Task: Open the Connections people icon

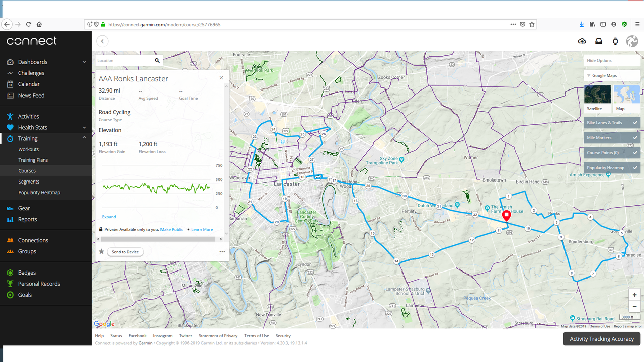Action: tap(10, 240)
